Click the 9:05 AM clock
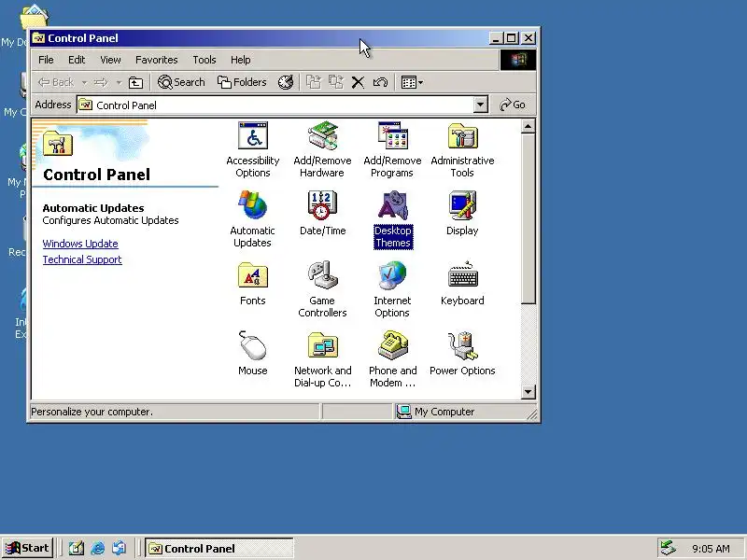 pos(711,549)
